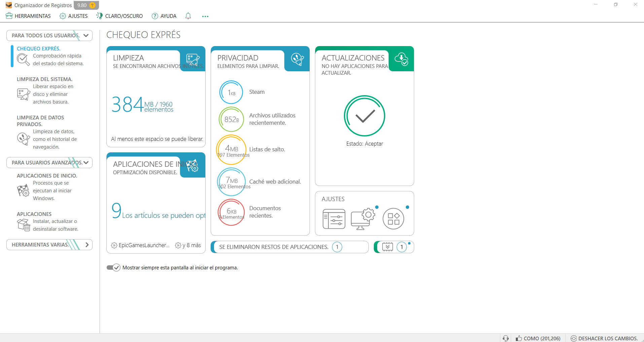Click the LIMPIEZA card cleanup icon

[193, 59]
